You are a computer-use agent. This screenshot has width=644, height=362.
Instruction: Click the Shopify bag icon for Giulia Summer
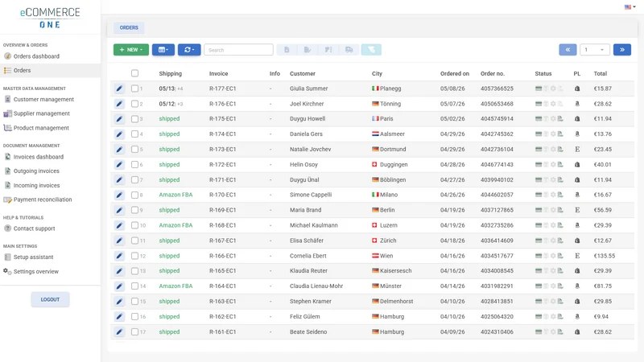pyautogui.click(x=577, y=88)
